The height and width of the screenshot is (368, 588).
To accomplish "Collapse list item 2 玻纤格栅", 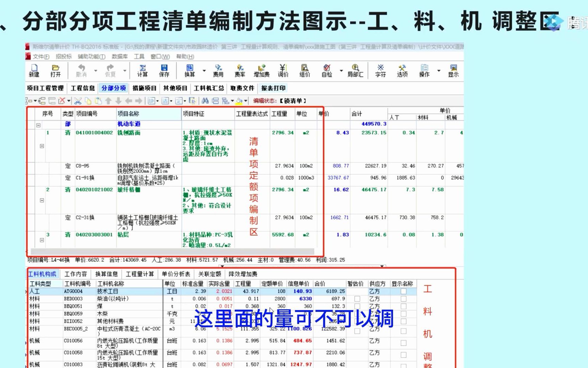I will pyautogui.click(x=42, y=200).
